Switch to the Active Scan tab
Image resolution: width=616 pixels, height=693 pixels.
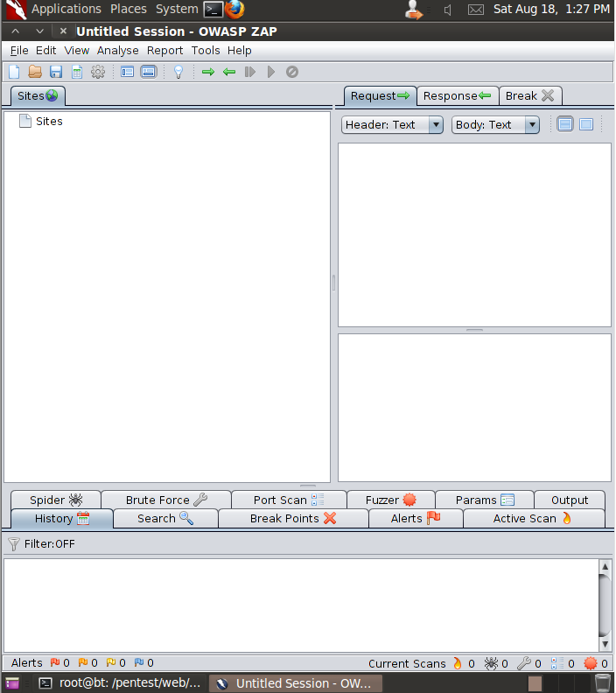coord(533,519)
